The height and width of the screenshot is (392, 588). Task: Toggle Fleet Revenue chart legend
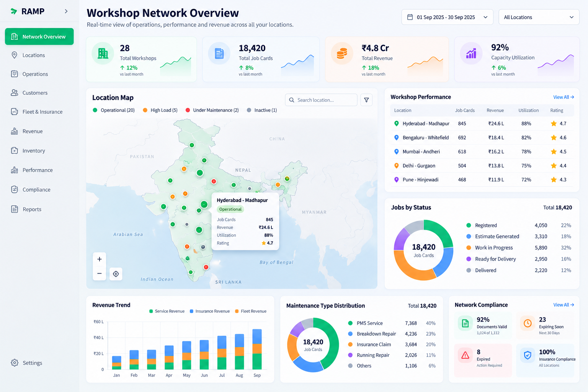tap(251, 311)
